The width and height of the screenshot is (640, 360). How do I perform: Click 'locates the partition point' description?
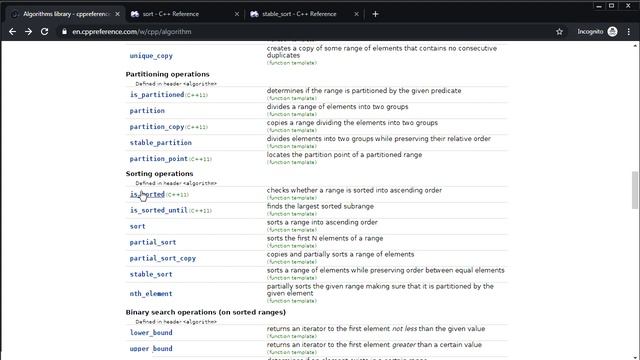pyautogui.click(x=344, y=155)
